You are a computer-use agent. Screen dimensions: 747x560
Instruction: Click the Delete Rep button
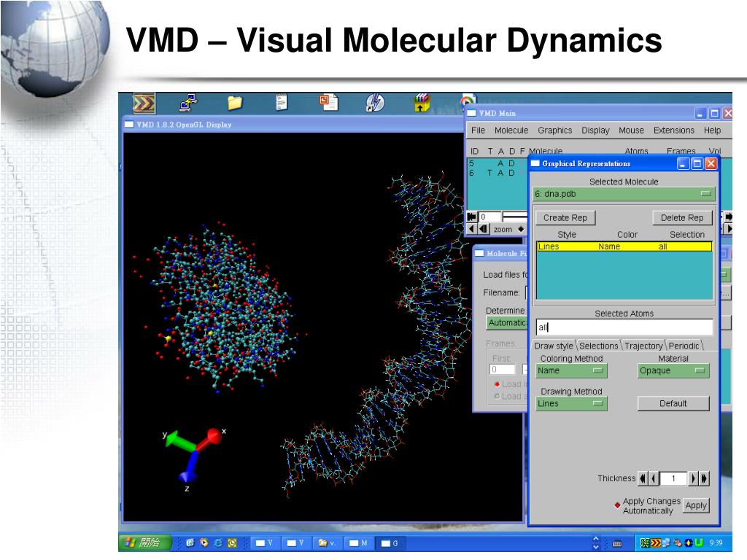(682, 217)
